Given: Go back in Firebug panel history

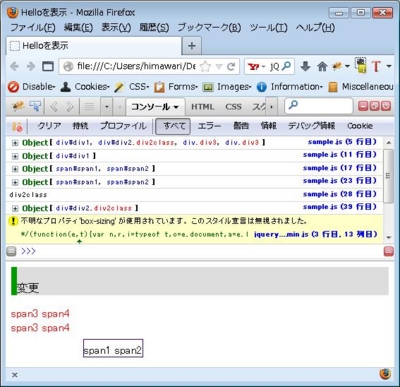Looking at the screenshot, I should [53, 107].
